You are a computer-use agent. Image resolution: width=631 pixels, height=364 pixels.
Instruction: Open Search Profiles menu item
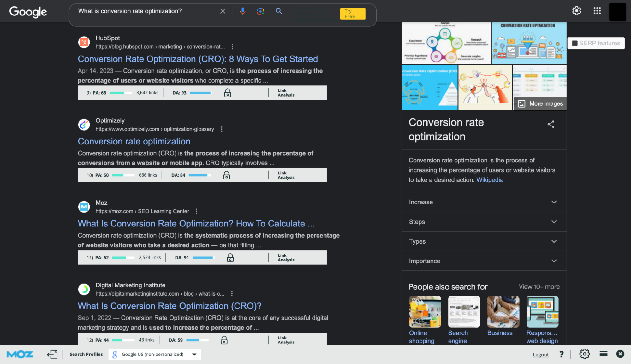(x=86, y=354)
